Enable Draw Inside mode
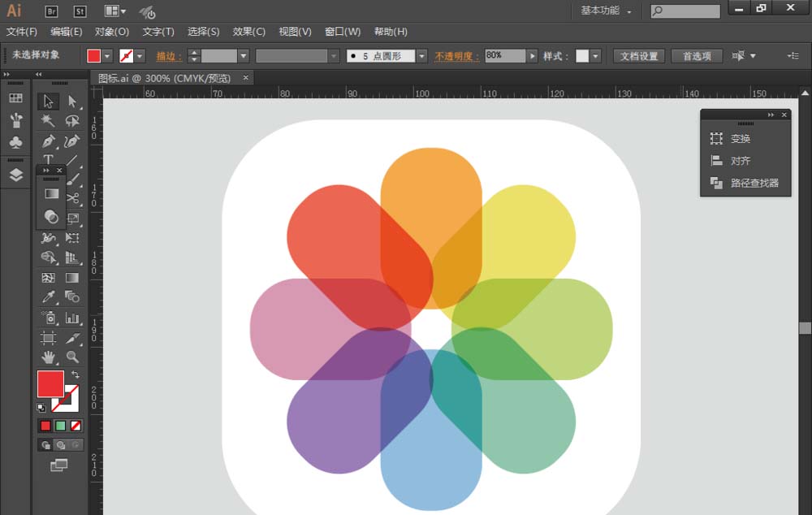Viewport: 812px width, 515px height. coord(76,445)
